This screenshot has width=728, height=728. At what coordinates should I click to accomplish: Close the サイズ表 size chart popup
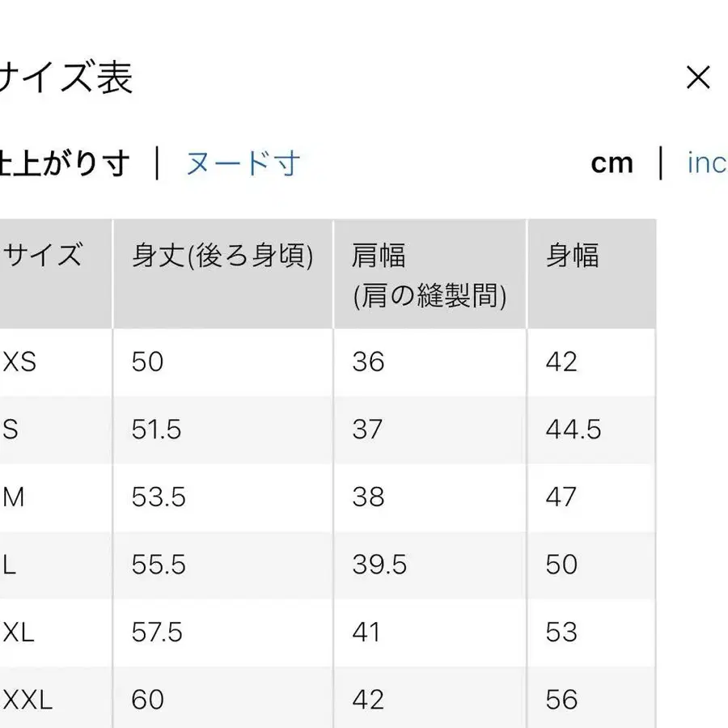click(697, 78)
